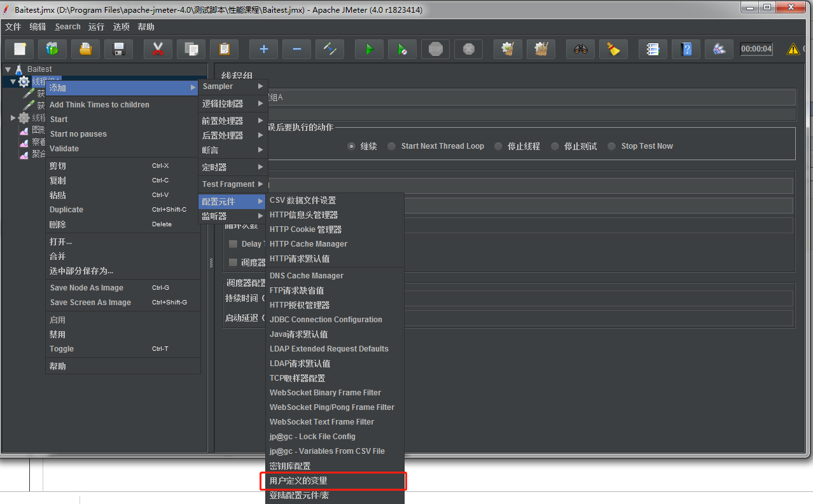Select HTTP请求默认值 menu entry
The height and width of the screenshot is (504, 813).
pyautogui.click(x=335, y=259)
